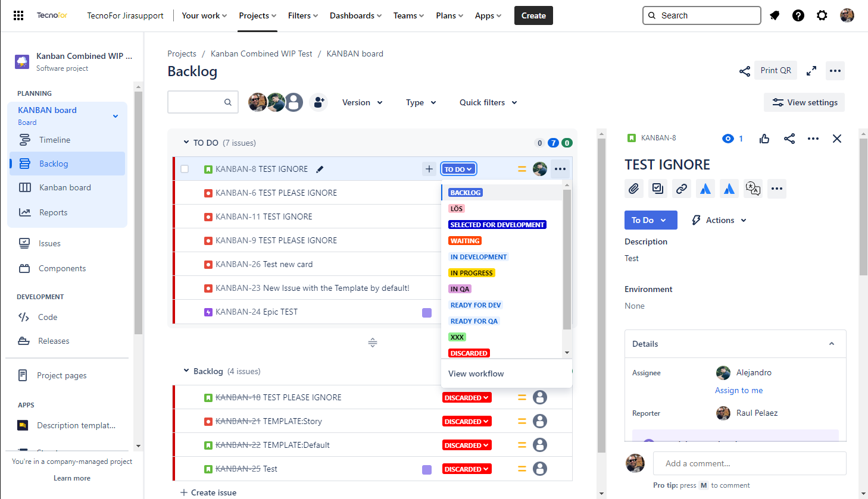The width and height of the screenshot is (868, 499).
Task: Click the attach file paperclip icon
Action: click(x=634, y=189)
